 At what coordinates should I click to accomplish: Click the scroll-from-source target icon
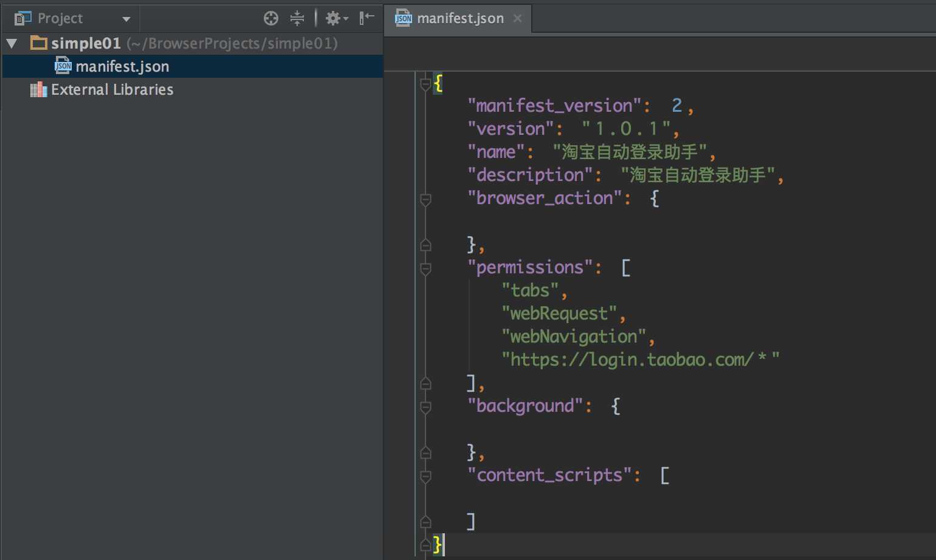click(x=271, y=18)
